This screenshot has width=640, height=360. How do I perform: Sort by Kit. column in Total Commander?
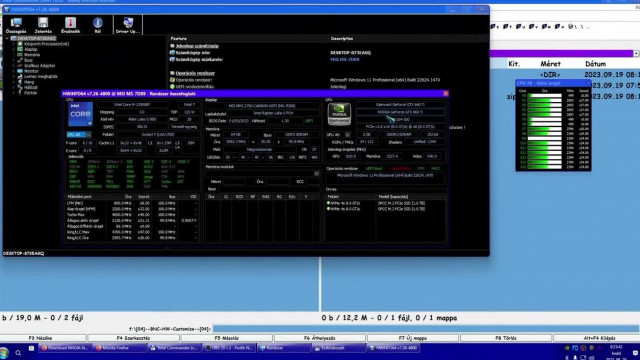click(x=514, y=64)
